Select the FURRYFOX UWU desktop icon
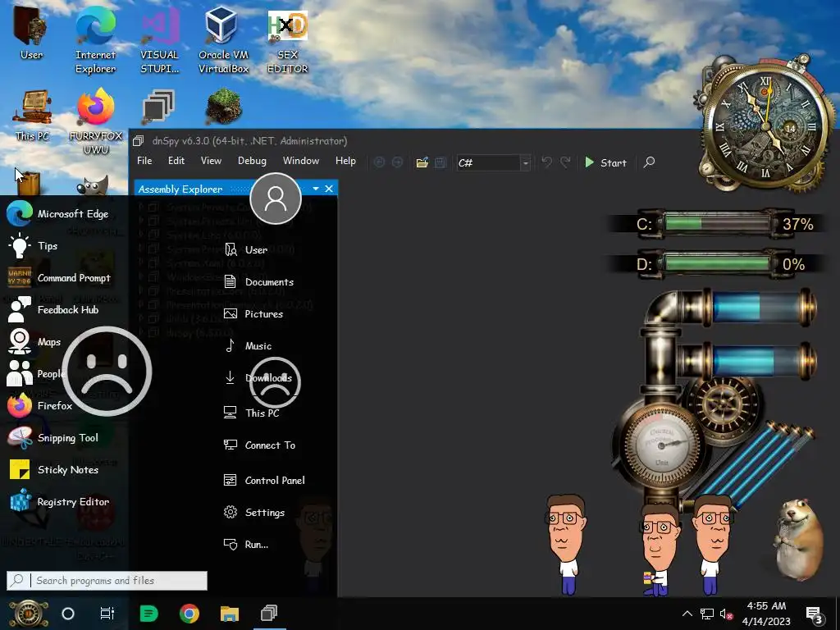Viewport: 840px width, 630px height. tap(96, 122)
